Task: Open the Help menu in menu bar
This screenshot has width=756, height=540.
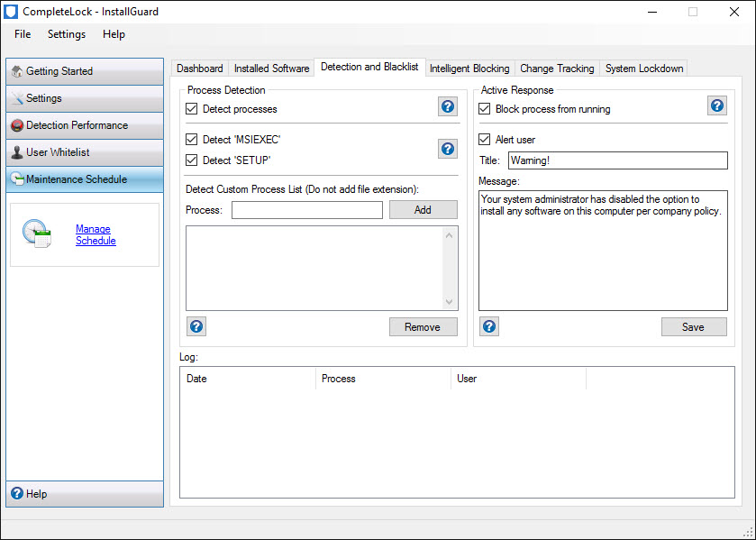Action: click(114, 34)
